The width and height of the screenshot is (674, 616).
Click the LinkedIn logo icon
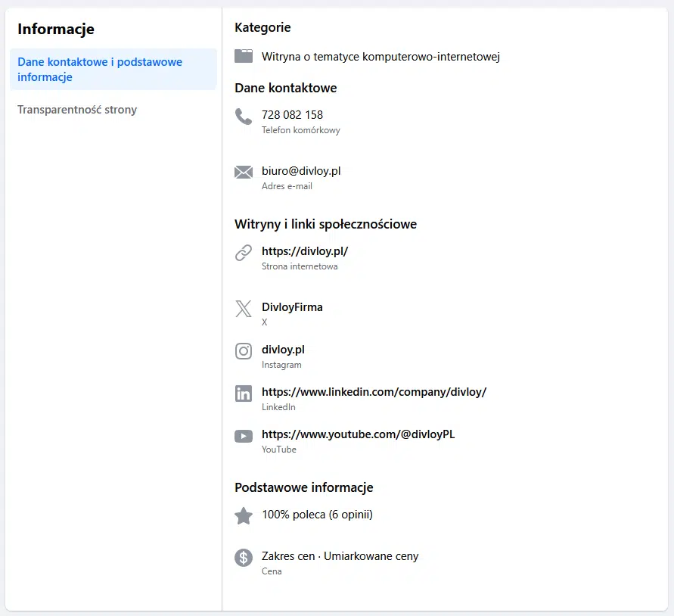click(x=244, y=394)
